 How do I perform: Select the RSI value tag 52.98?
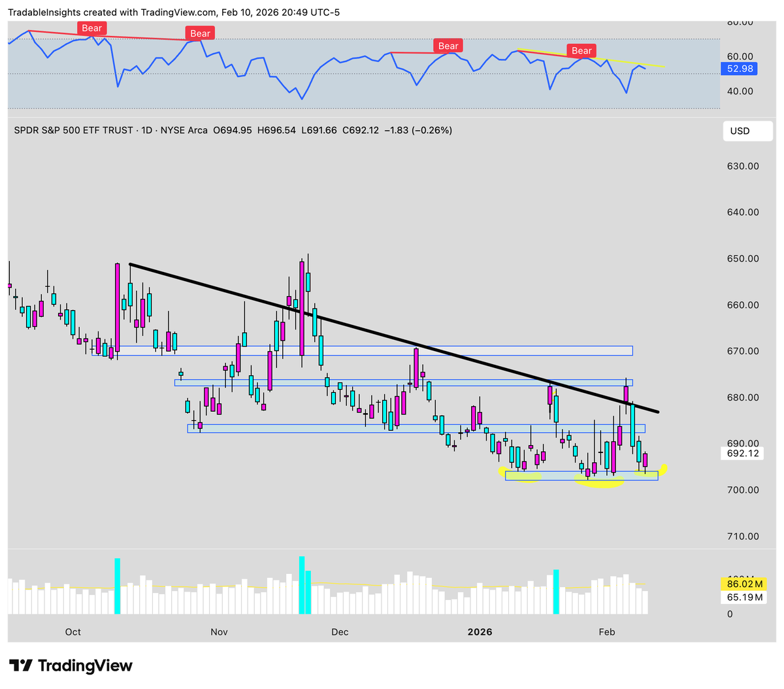point(740,69)
